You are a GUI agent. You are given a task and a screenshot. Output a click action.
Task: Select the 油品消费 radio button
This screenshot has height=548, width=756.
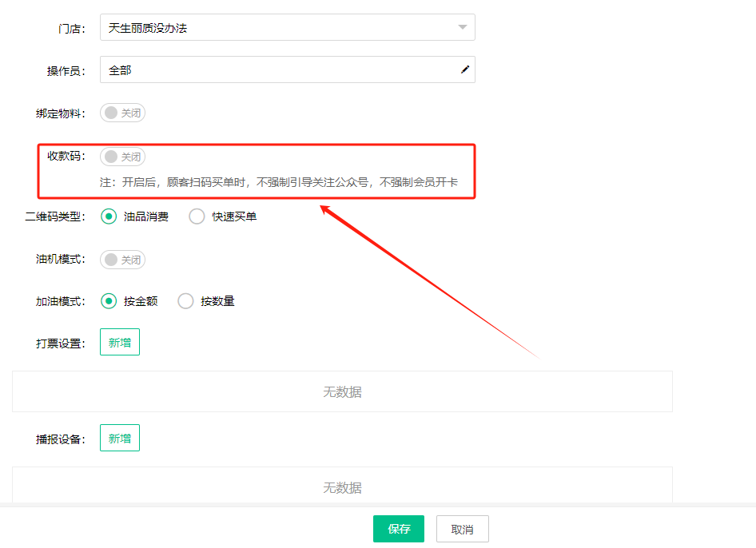pos(109,216)
